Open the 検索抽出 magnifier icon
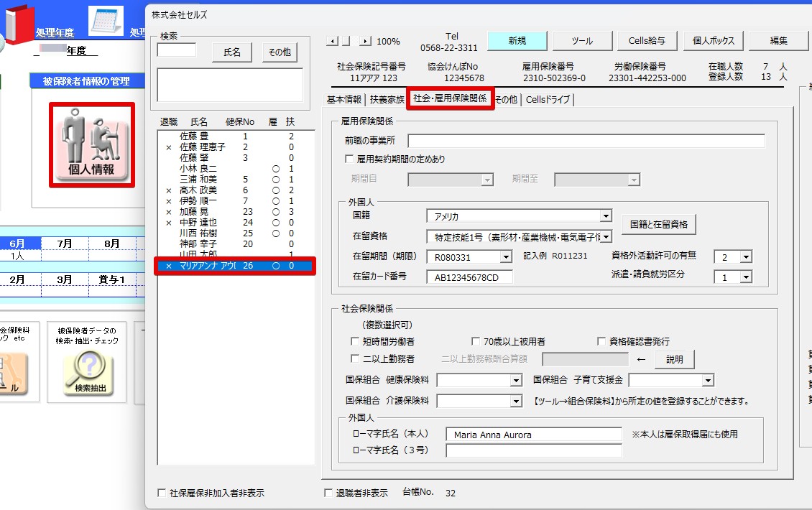 coord(90,373)
